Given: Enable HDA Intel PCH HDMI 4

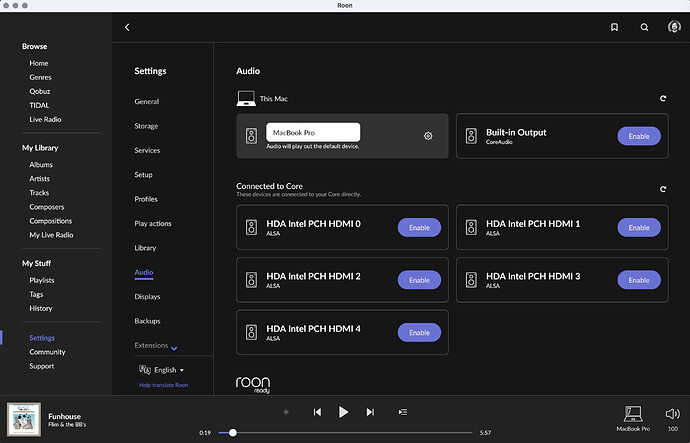Looking at the screenshot, I should pos(419,333).
